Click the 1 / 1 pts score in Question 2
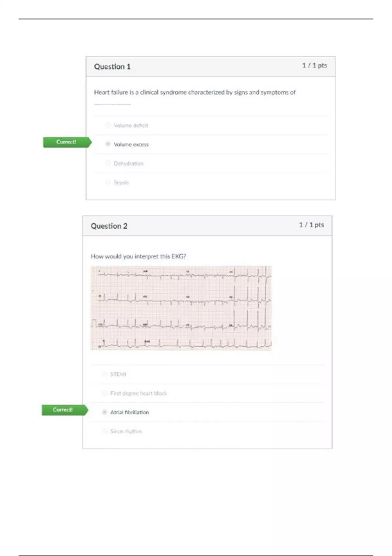392x556 pixels. coord(311,225)
